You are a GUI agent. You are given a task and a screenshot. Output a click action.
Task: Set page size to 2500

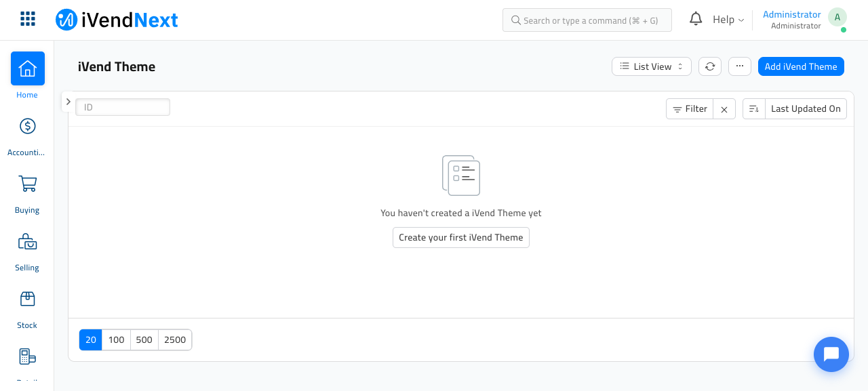[175, 340]
